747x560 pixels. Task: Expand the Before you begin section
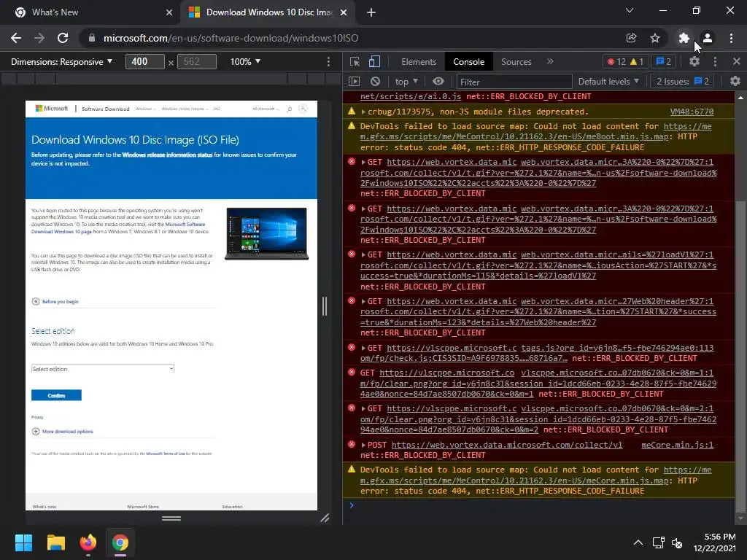(55, 301)
